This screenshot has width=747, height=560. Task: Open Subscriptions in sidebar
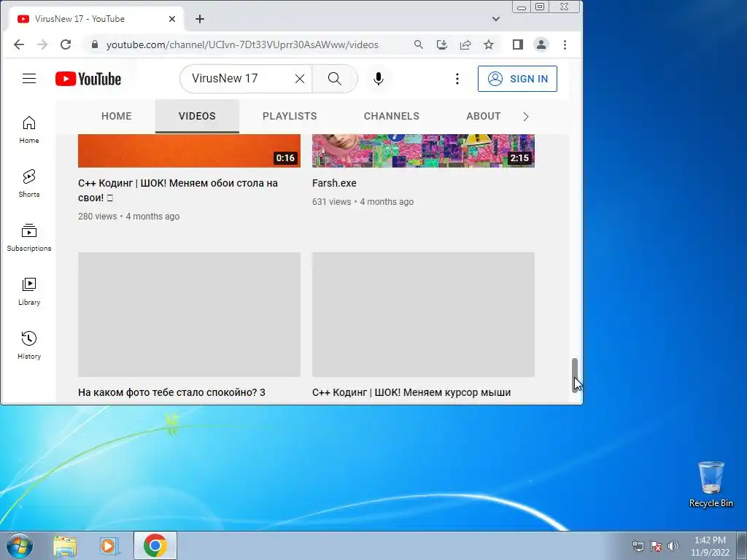click(x=29, y=237)
